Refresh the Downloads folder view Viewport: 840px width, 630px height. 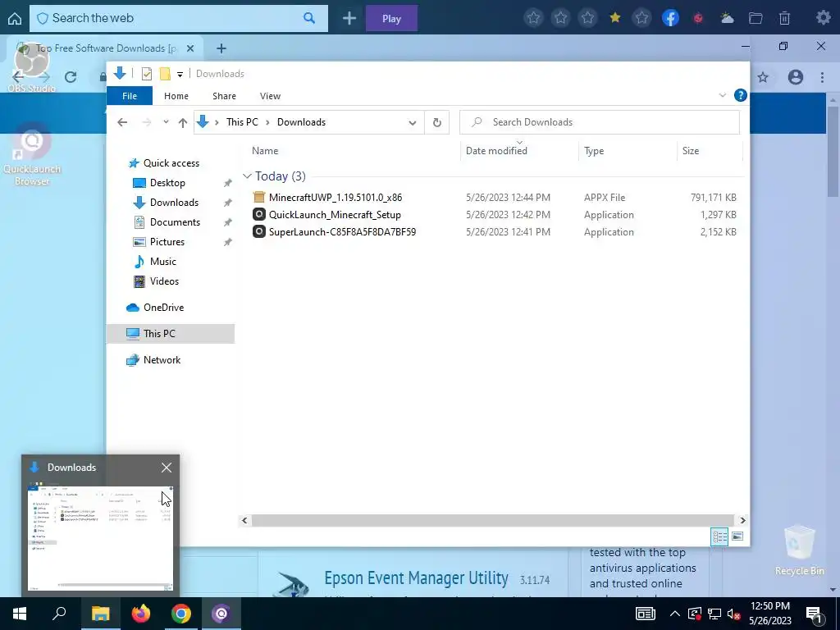coord(437,123)
